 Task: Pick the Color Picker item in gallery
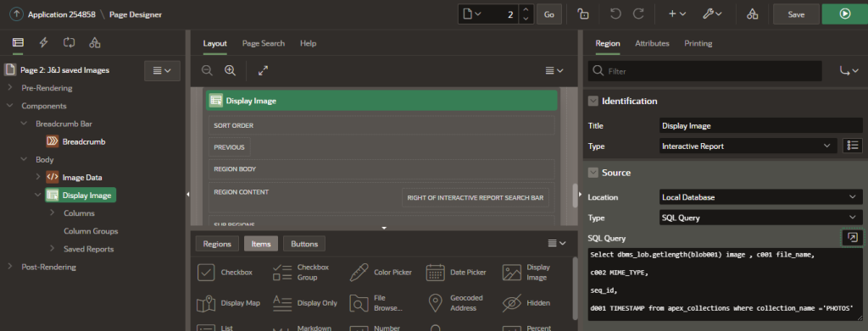point(381,273)
